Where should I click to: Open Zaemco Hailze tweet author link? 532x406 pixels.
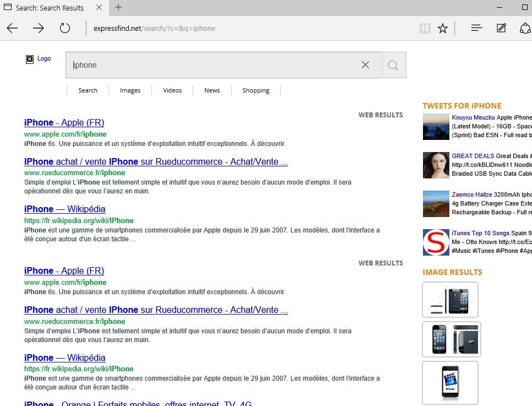pyautogui.click(x=471, y=194)
